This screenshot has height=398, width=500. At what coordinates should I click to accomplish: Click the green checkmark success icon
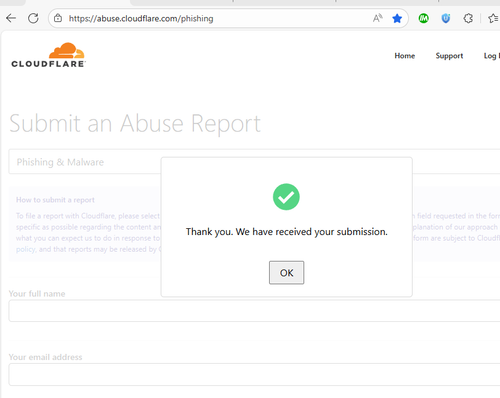[286, 197]
